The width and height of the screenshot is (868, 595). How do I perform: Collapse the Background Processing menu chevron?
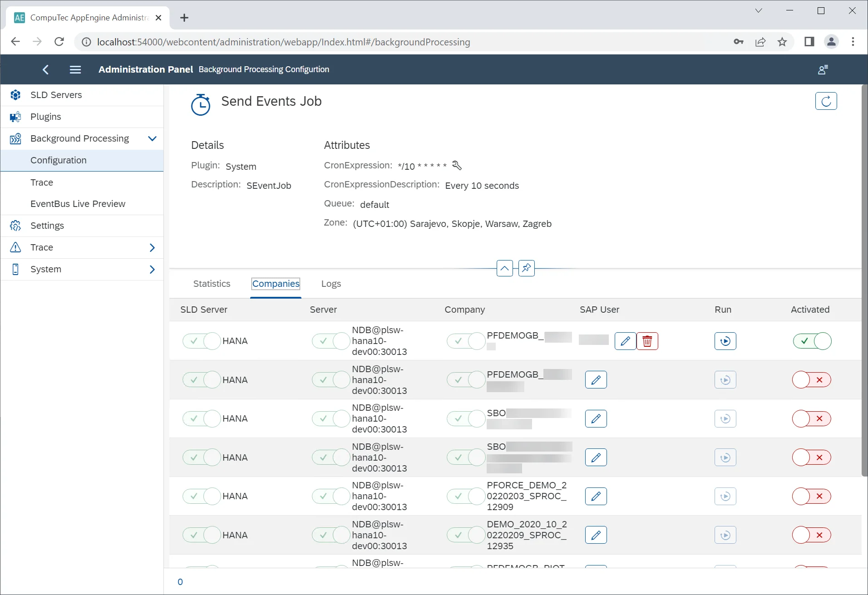pos(152,139)
